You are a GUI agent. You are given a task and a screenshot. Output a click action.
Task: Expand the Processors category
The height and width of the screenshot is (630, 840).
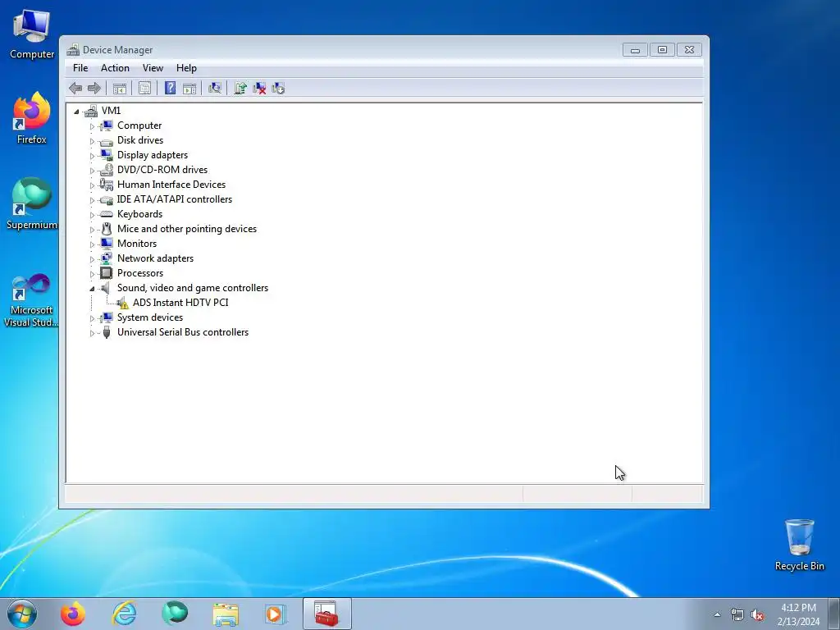[x=92, y=274]
